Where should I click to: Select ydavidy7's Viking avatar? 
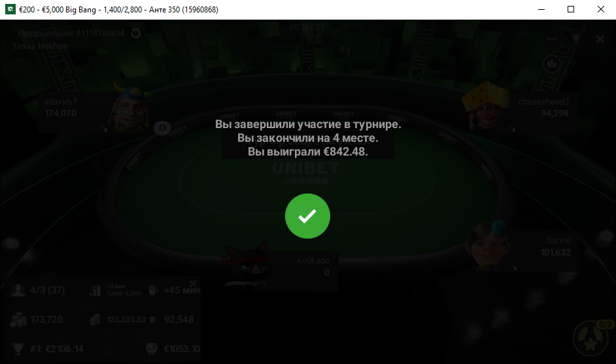point(129,108)
